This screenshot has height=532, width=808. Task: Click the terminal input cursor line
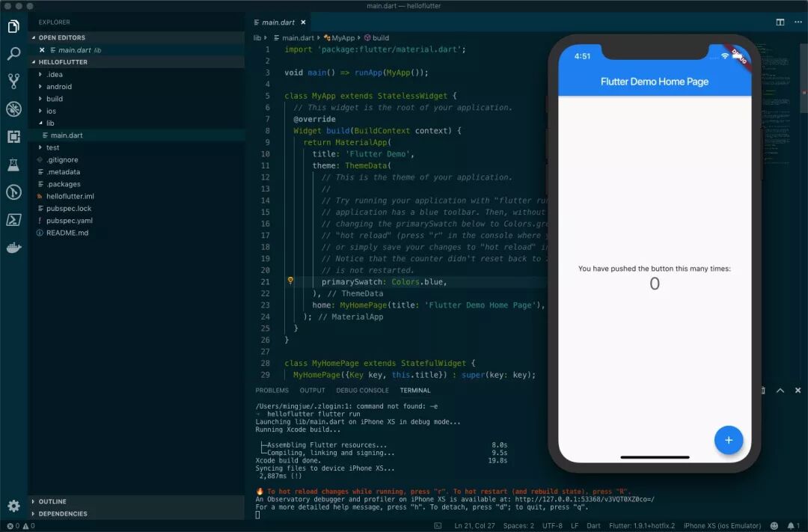pos(257,515)
